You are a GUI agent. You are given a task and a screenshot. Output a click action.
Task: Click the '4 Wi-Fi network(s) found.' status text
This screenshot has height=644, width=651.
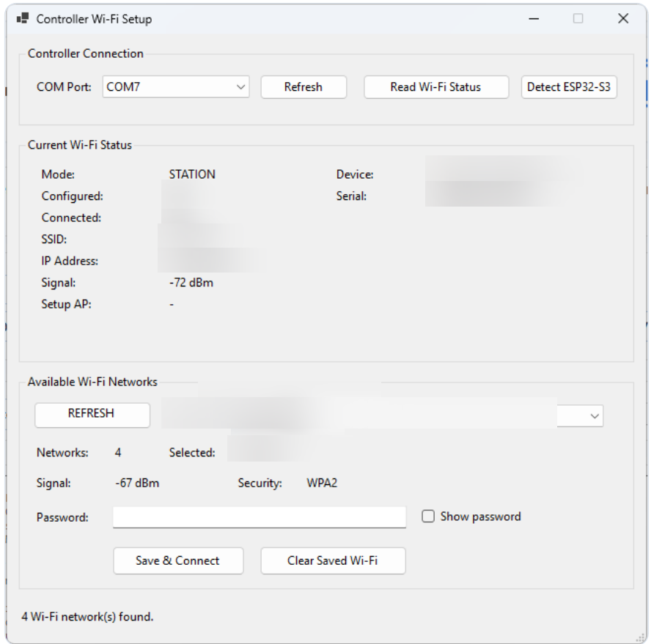[87, 617]
